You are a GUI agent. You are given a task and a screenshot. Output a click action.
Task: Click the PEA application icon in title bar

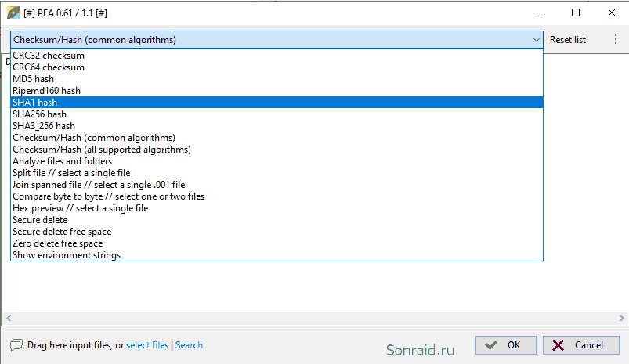point(13,13)
